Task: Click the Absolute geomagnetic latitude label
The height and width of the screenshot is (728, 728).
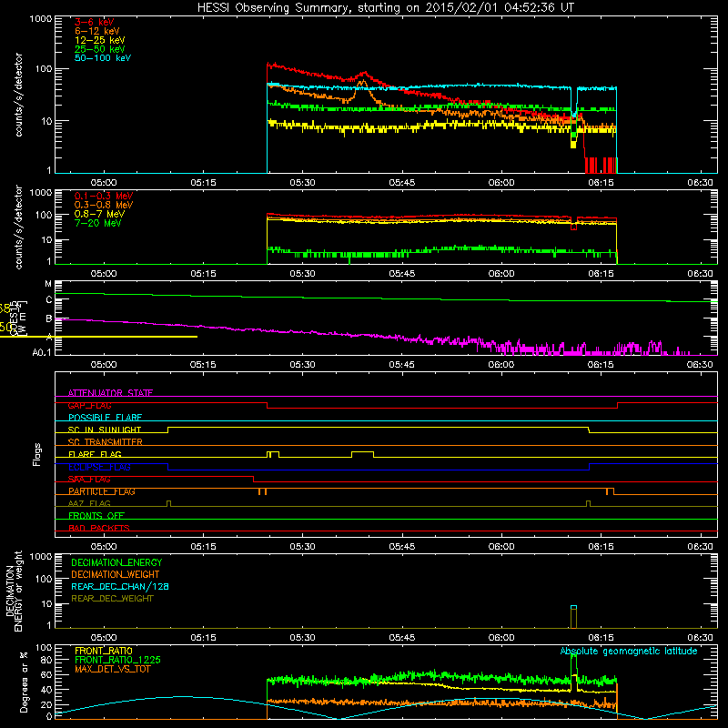Action: 629,652
